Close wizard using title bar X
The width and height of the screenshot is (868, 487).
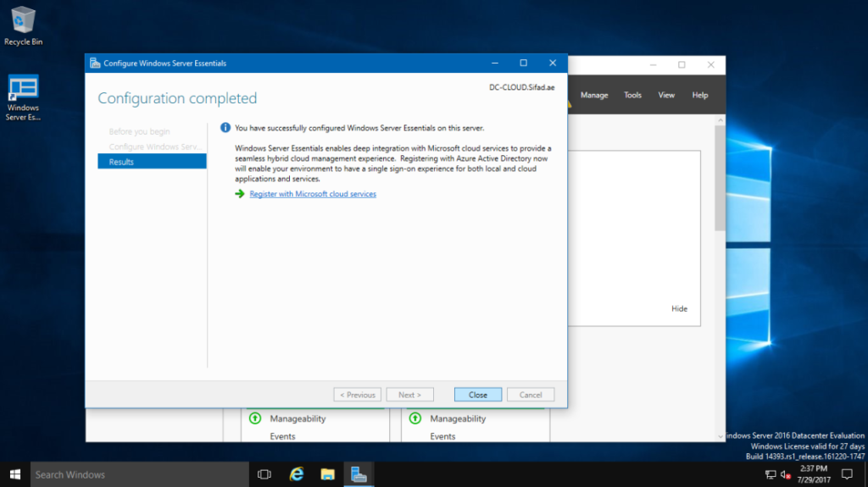pyautogui.click(x=553, y=63)
